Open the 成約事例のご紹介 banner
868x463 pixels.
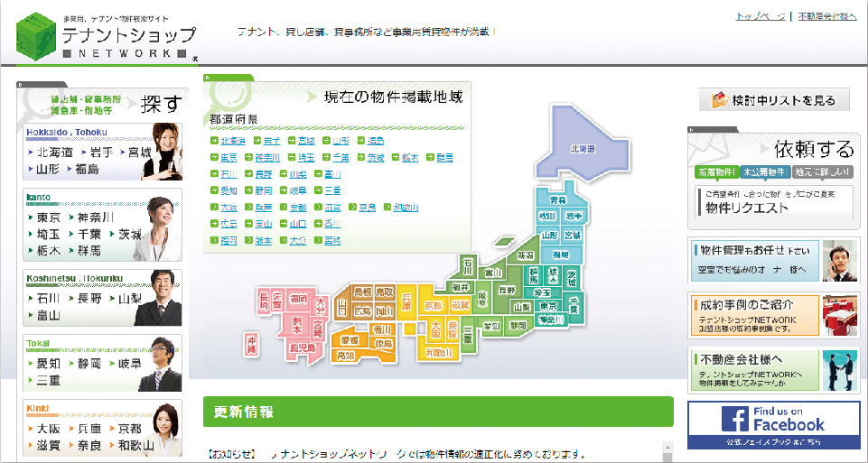pyautogui.click(x=773, y=315)
